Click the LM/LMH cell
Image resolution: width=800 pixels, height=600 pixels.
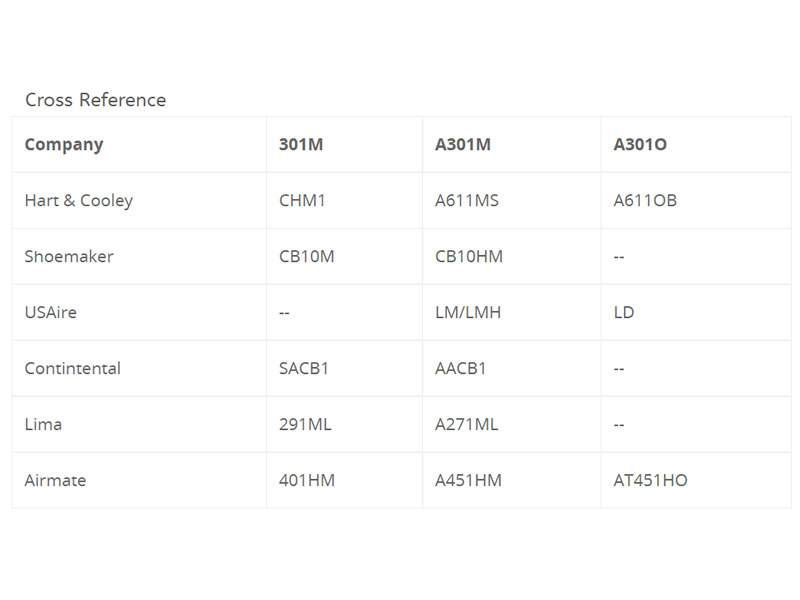pyautogui.click(x=468, y=312)
